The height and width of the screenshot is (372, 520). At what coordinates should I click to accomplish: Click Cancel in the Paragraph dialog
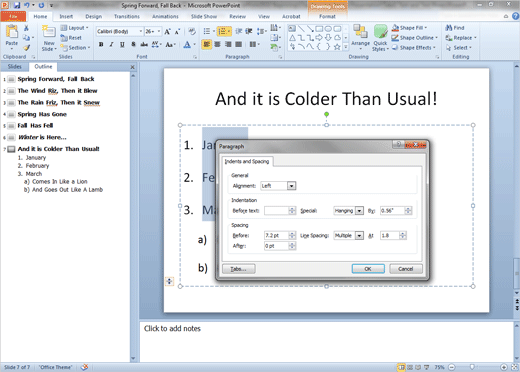pyautogui.click(x=406, y=269)
